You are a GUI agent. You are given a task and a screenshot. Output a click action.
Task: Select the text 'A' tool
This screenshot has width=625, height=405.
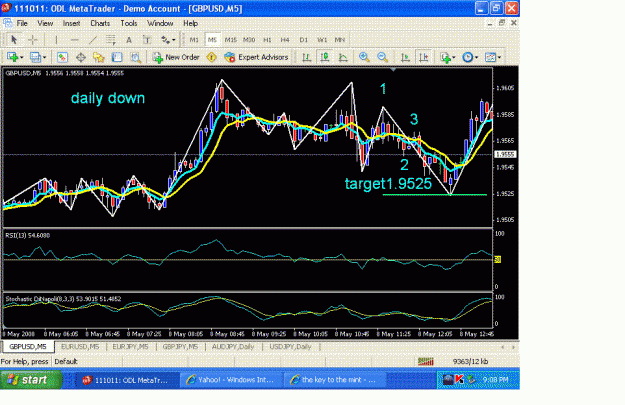pyautogui.click(x=129, y=39)
